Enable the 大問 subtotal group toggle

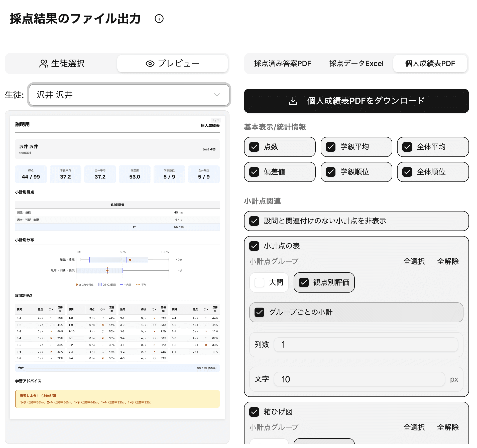(260, 282)
